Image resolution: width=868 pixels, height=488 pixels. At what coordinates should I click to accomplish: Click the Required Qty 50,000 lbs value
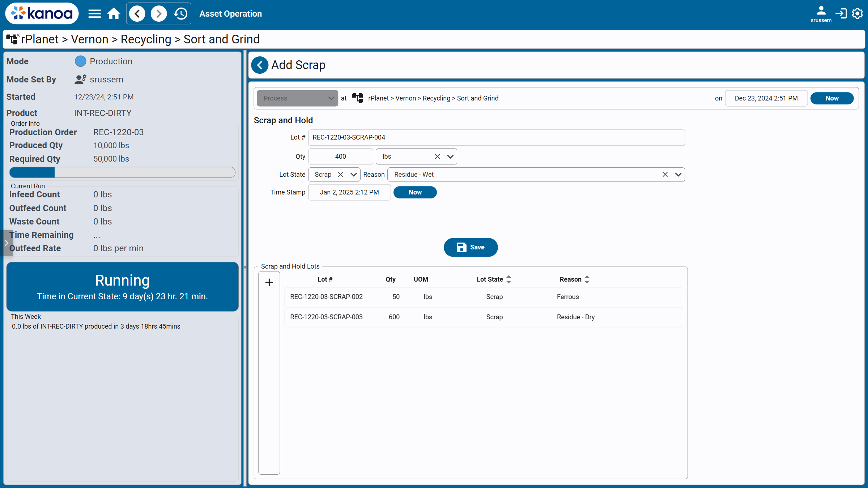(111, 159)
